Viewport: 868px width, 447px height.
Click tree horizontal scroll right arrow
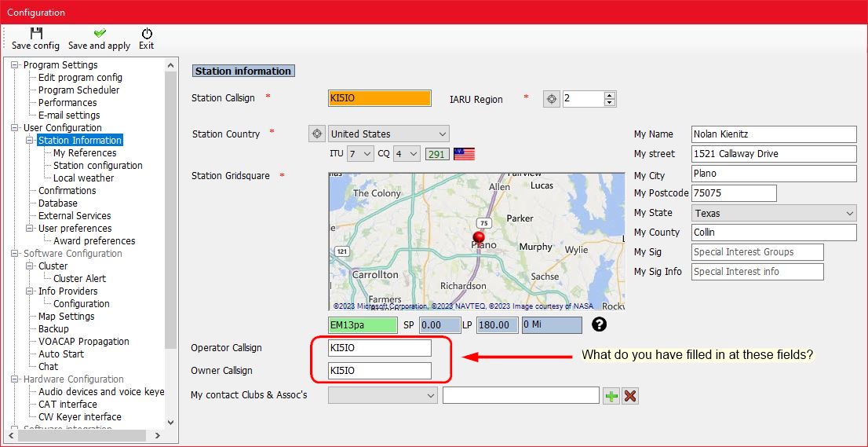tap(157, 436)
